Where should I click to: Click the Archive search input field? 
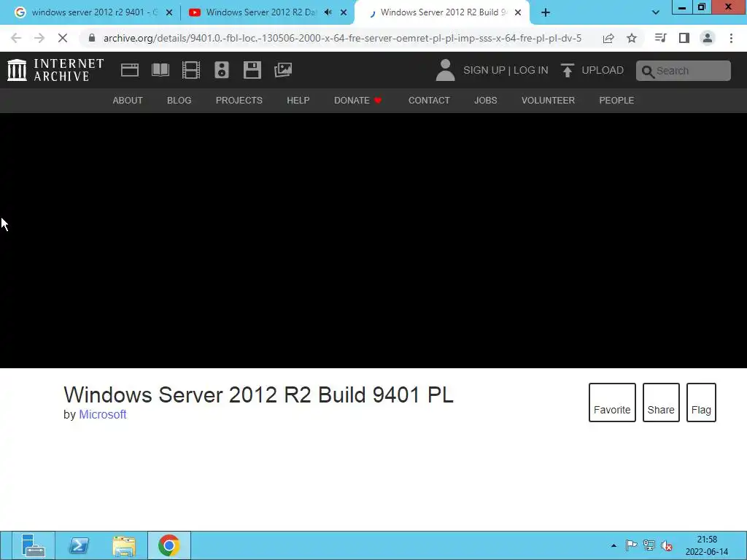coord(683,71)
